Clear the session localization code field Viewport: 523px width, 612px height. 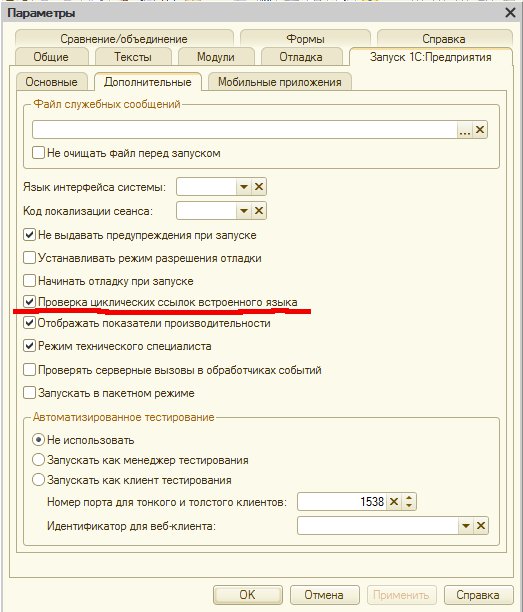coord(259,211)
